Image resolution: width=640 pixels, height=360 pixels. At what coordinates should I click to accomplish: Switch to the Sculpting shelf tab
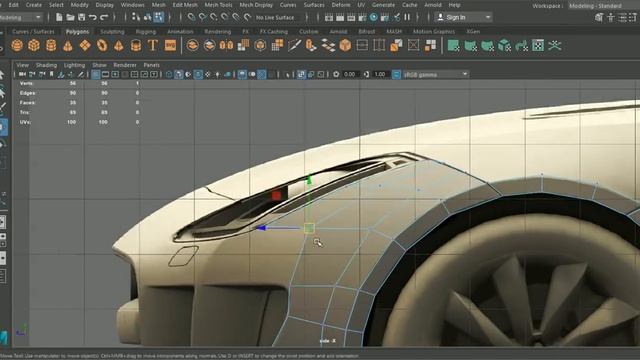(x=112, y=31)
